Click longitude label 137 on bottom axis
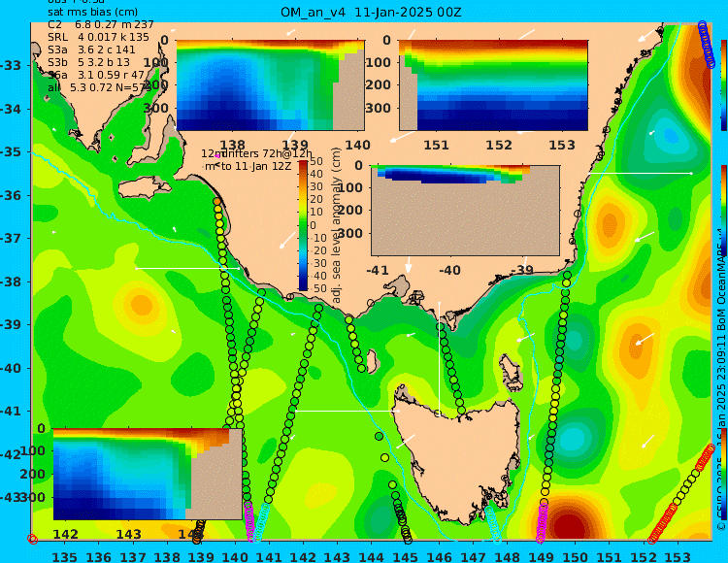This screenshot has width=728, height=563. (x=133, y=556)
